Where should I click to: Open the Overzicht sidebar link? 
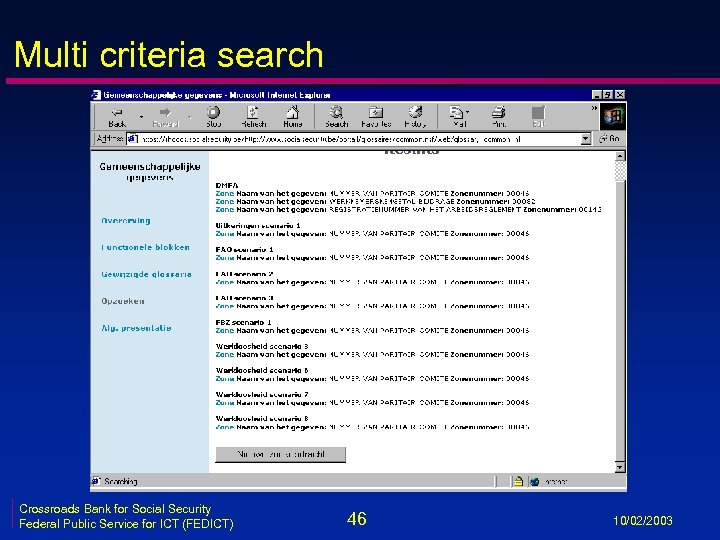pyautogui.click(x=125, y=220)
